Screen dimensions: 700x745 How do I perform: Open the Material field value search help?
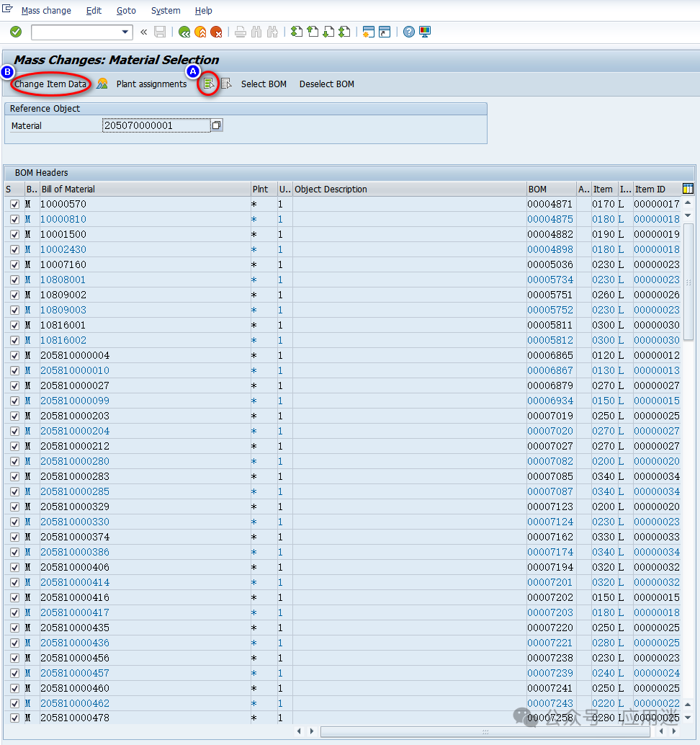tap(216, 125)
